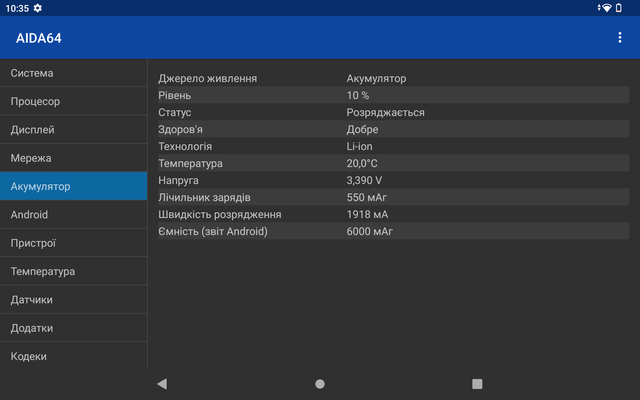Open the Датчики section
640x400 pixels.
tap(73, 300)
